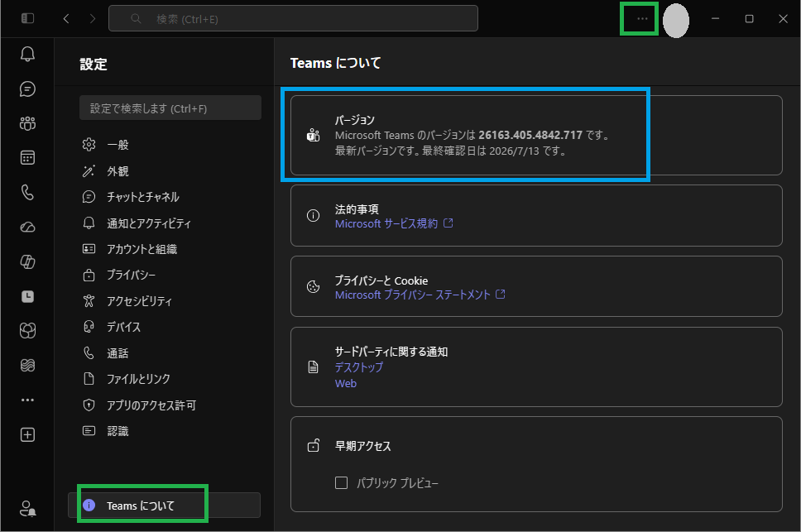Open the wave-pattern app icon in rail
801x532 pixels.
point(27,365)
